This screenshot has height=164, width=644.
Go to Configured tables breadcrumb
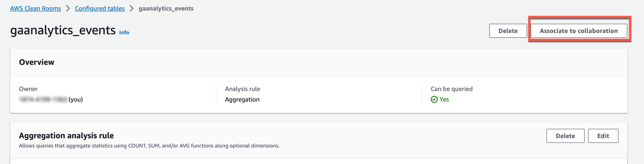tap(99, 9)
